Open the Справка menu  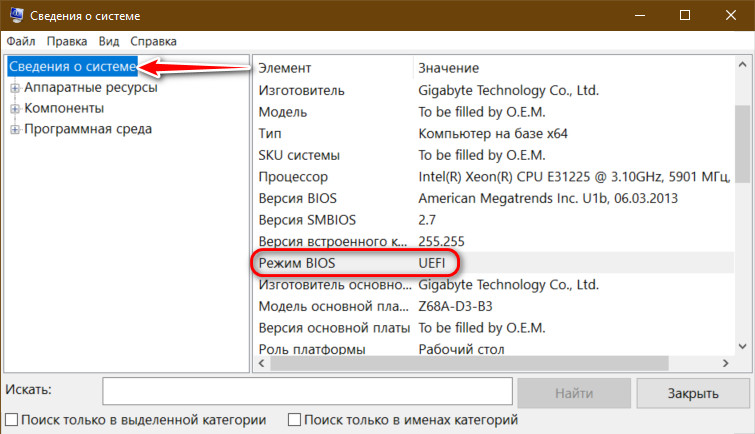tap(153, 41)
